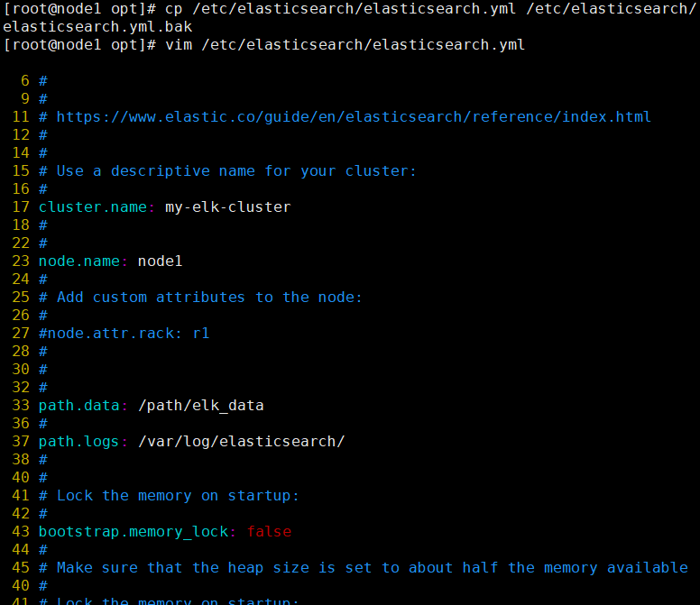Click bootstrap.memory_lock setting key

tap(134, 531)
